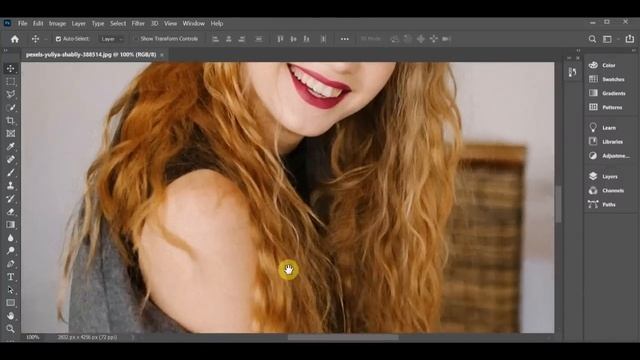Open more align options (three dots)
640x360 pixels.
pyautogui.click(x=345, y=39)
